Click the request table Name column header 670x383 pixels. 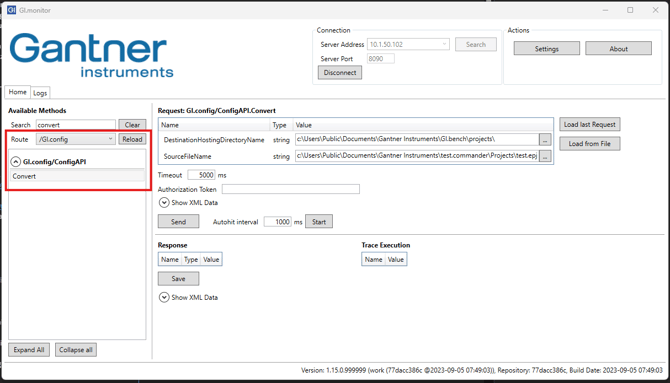(215, 125)
